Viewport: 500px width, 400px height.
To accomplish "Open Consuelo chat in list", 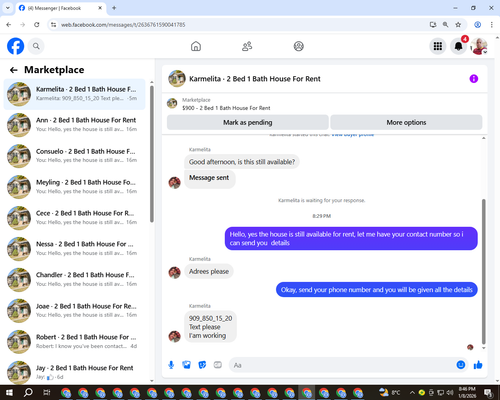I will (75, 156).
